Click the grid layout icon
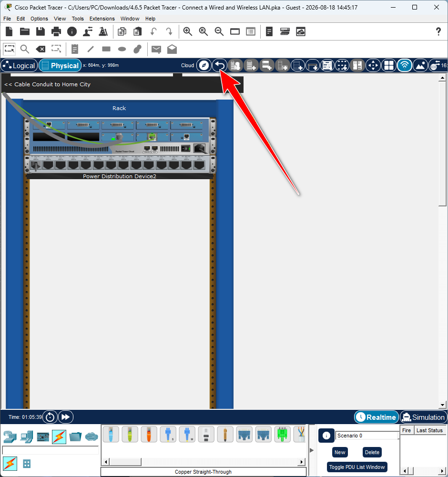Screen dimensions: 448x477 click(x=389, y=65)
